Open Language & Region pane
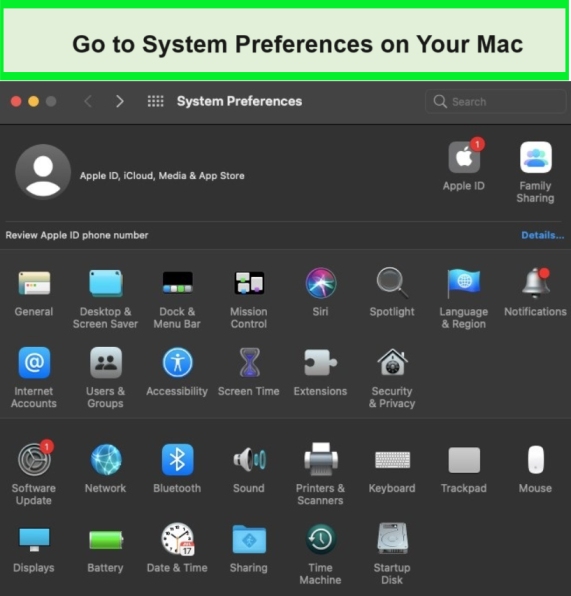Viewport: 571px width, 596px height. pos(464,283)
